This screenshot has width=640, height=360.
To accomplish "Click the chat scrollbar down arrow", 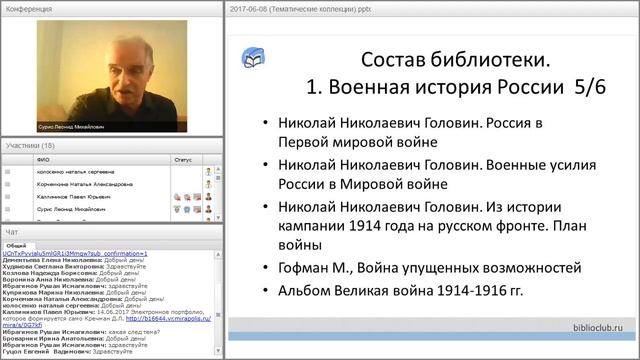I will click(218, 351).
